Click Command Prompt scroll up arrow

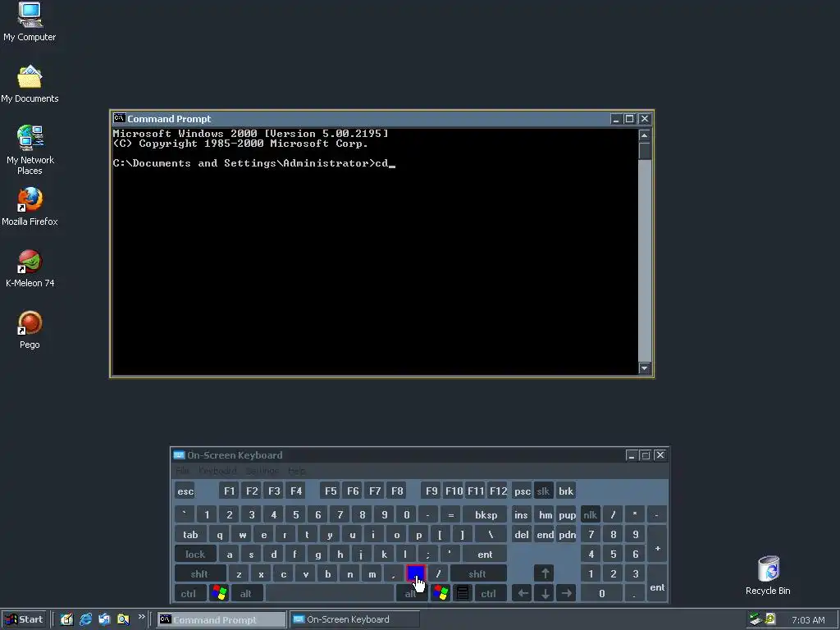[645, 135]
